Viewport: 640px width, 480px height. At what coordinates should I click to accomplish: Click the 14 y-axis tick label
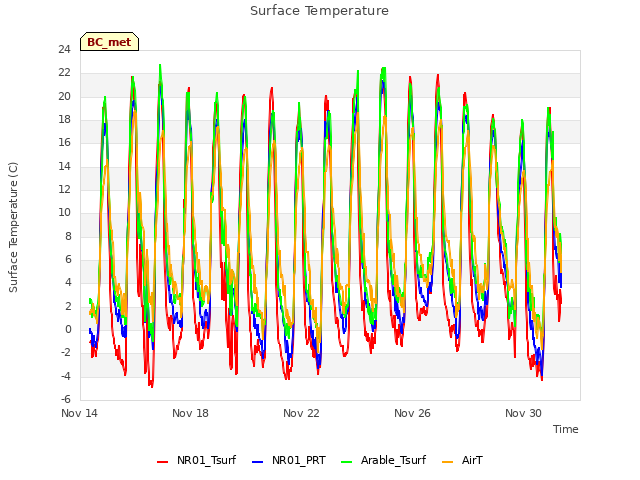[x=64, y=166]
